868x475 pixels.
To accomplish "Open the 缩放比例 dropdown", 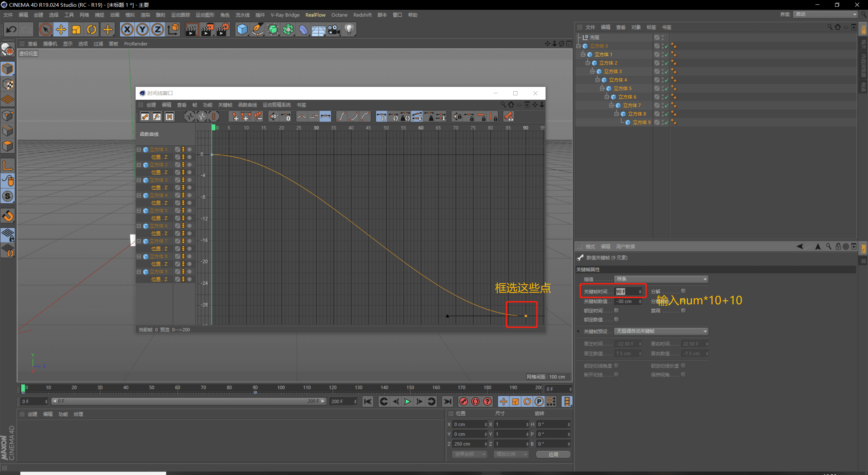I will click(x=511, y=454).
